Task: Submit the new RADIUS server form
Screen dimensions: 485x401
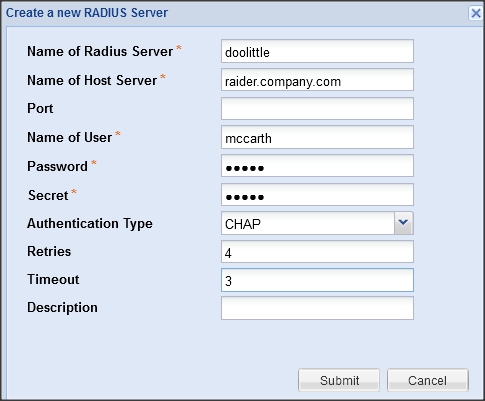Action: [339, 380]
